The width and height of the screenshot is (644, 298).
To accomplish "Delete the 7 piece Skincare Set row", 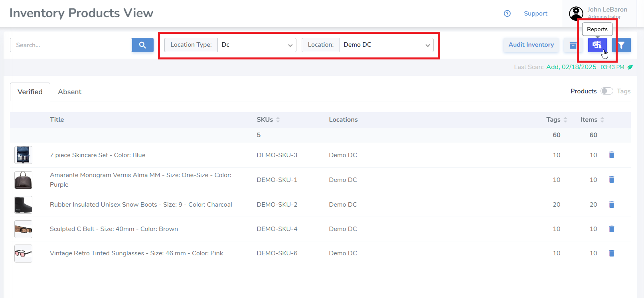I will pos(611,155).
